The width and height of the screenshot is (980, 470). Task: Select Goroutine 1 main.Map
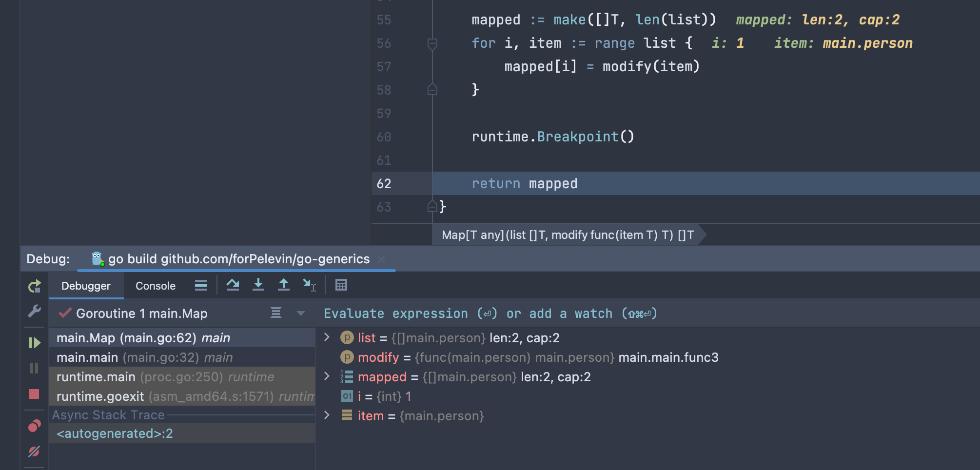coord(141,313)
